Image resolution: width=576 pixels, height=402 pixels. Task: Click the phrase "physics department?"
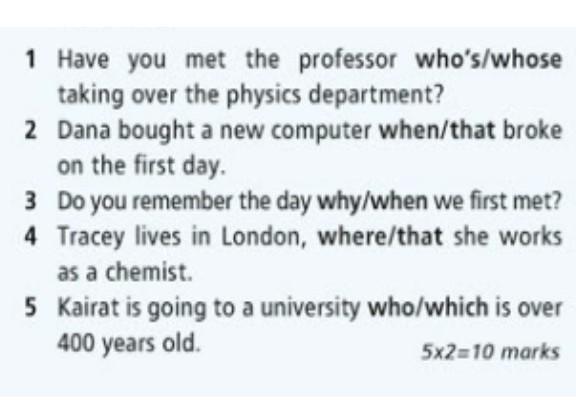point(335,96)
